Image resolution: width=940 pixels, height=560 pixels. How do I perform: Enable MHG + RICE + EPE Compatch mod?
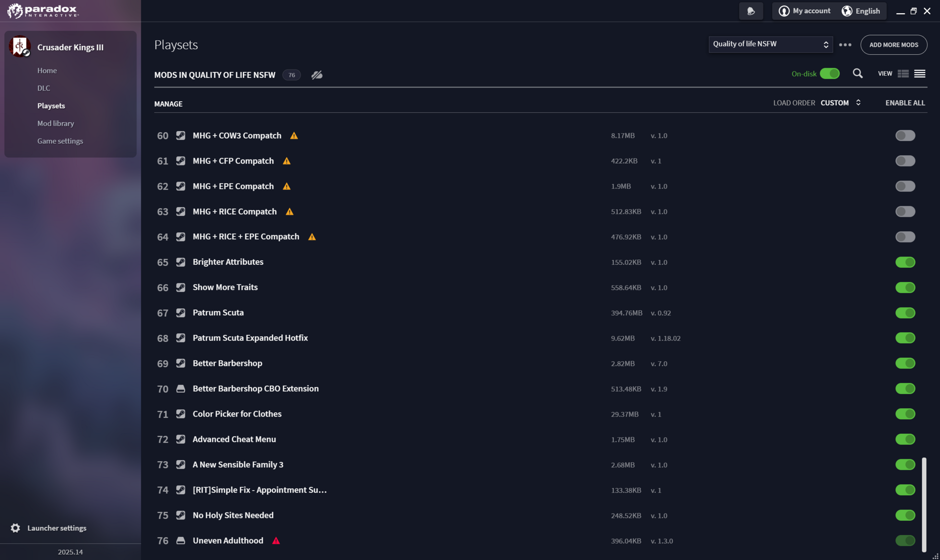coord(905,237)
